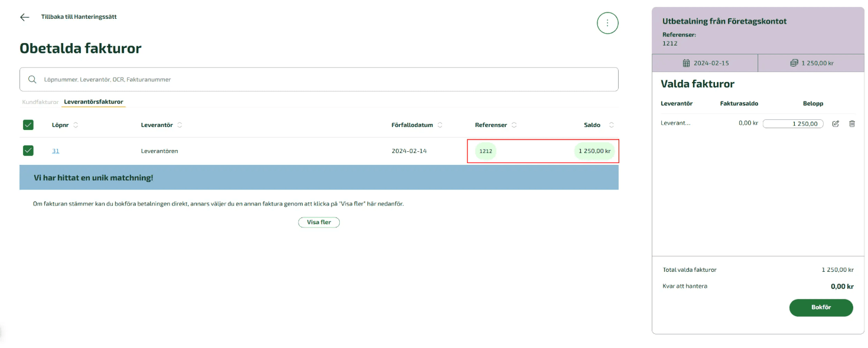Sort by Löpnr column

tap(76, 125)
